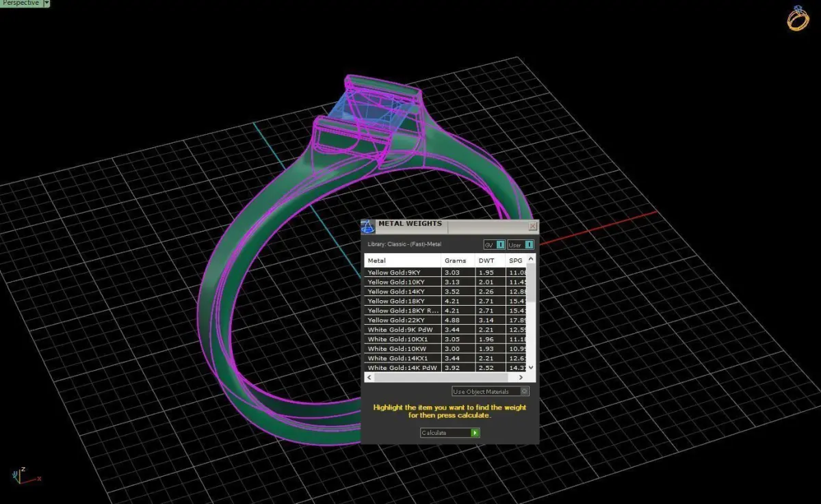Select the White Gold:10KX1 row
This screenshot has height=504, width=821.
coord(445,339)
